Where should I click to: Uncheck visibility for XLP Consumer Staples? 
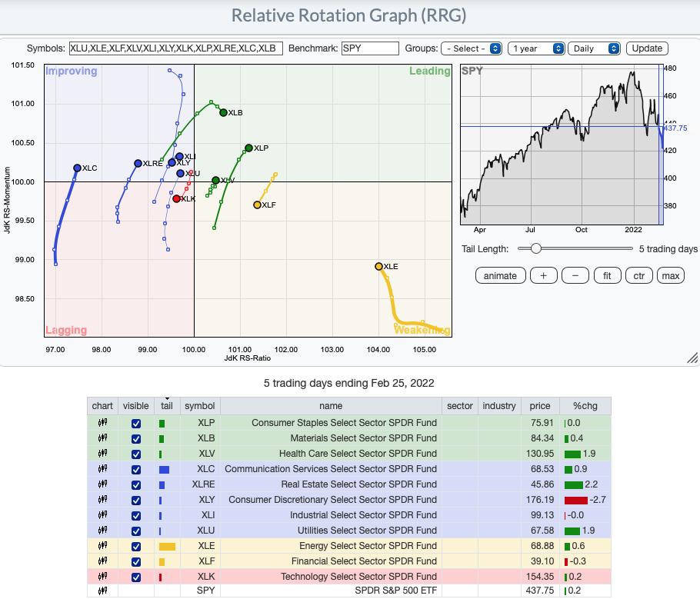click(136, 424)
